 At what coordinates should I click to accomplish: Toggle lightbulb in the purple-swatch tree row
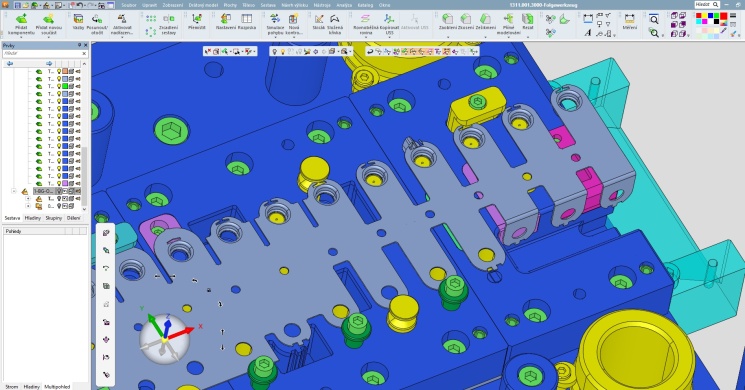click(x=59, y=183)
